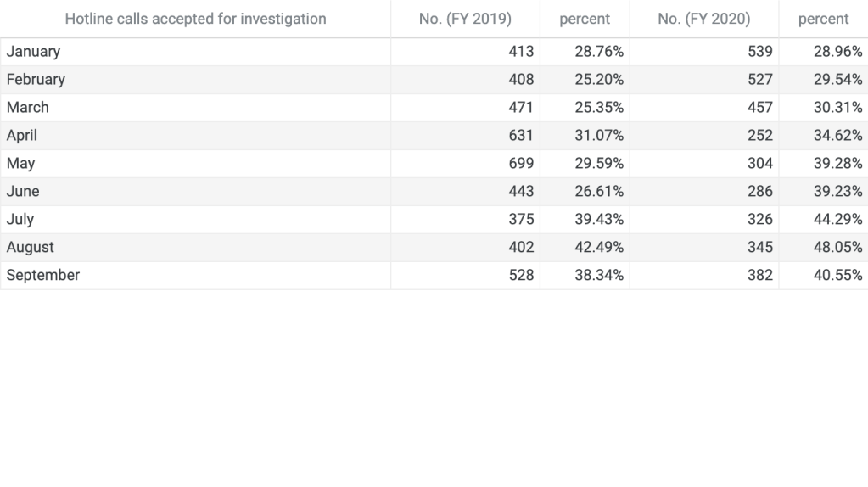The width and height of the screenshot is (868, 487).
Task: Click the 38.34% cell in September row
Action: click(599, 276)
